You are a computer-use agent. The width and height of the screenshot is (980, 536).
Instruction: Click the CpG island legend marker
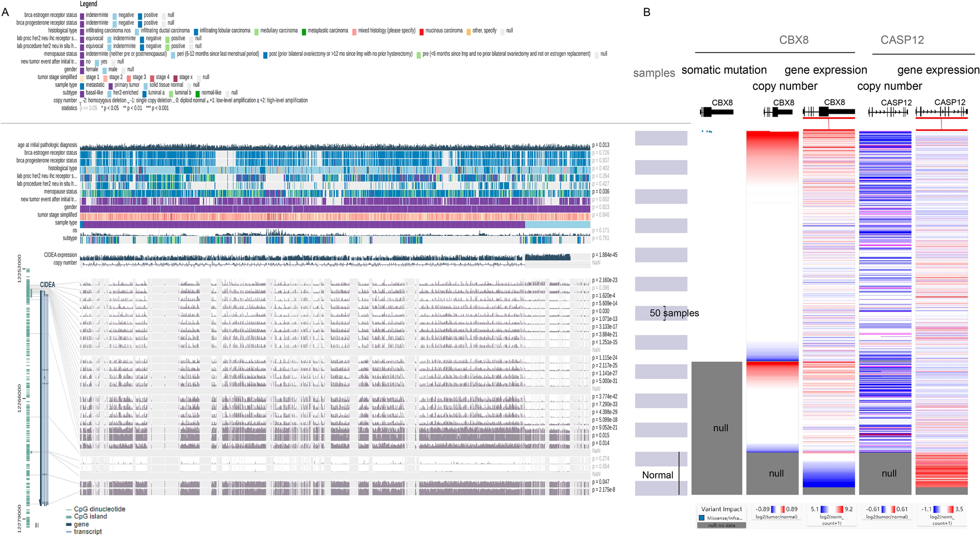[69, 516]
